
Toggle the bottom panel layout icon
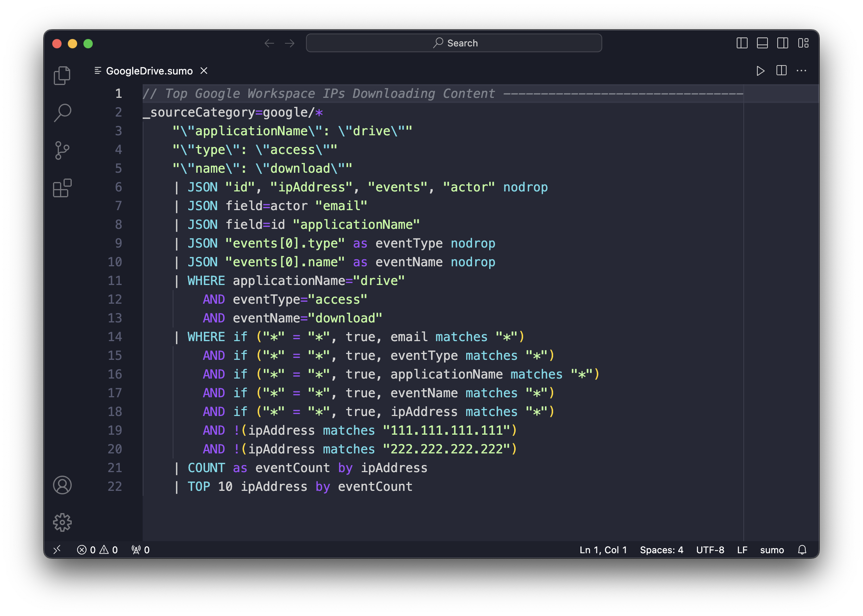pos(762,43)
